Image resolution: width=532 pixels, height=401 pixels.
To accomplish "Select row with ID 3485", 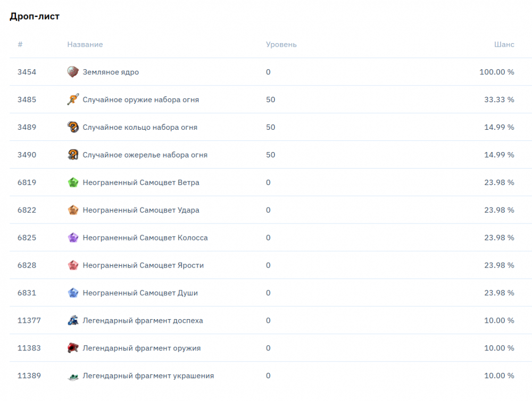I will tap(27, 99).
